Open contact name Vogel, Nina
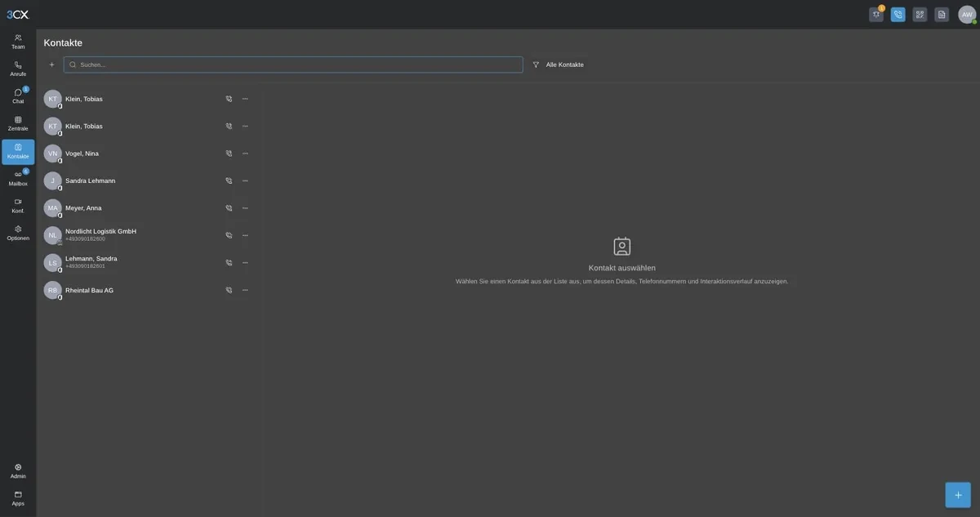980x517 pixels. (x=82, y=154)
